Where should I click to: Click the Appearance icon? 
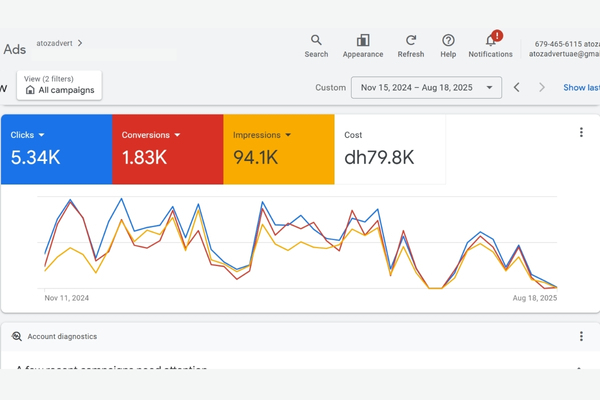[x=363, y=41]
